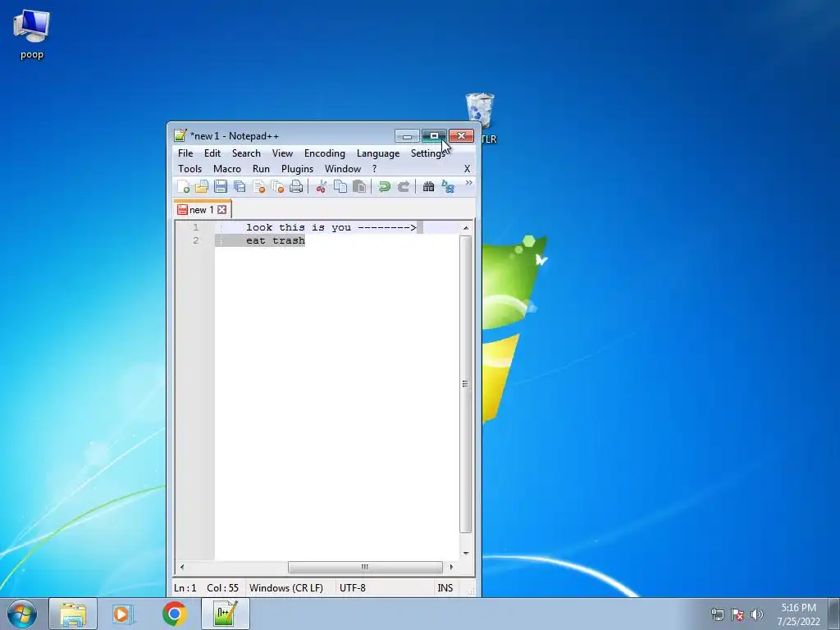Create a new document with the New toolbar icon
The height and width of the screenshot is (630, 840).
[x=183, y=186]
